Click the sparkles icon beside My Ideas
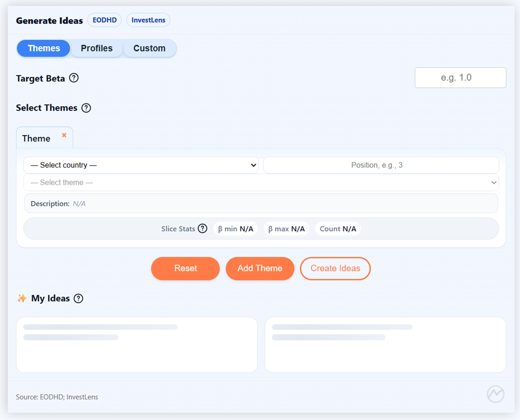This screenshot has height=420, width=520. coord(22,299)
